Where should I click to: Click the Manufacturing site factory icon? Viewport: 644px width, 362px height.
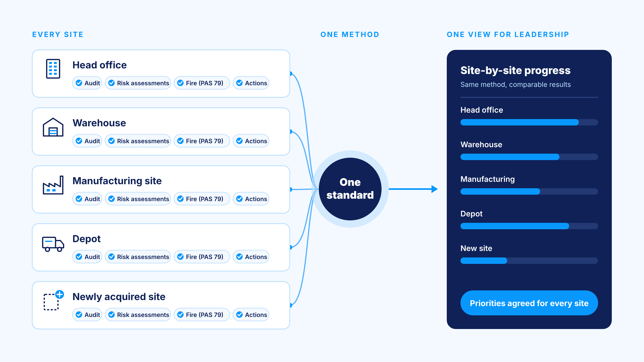click(53, 185)
